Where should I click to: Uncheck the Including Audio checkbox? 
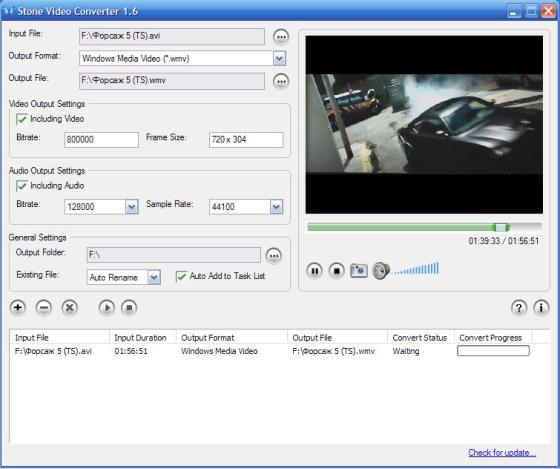click(22, 186)
